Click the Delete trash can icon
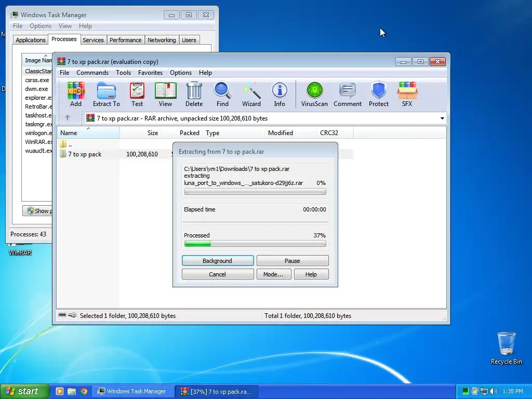 click(x=194, y=95)
